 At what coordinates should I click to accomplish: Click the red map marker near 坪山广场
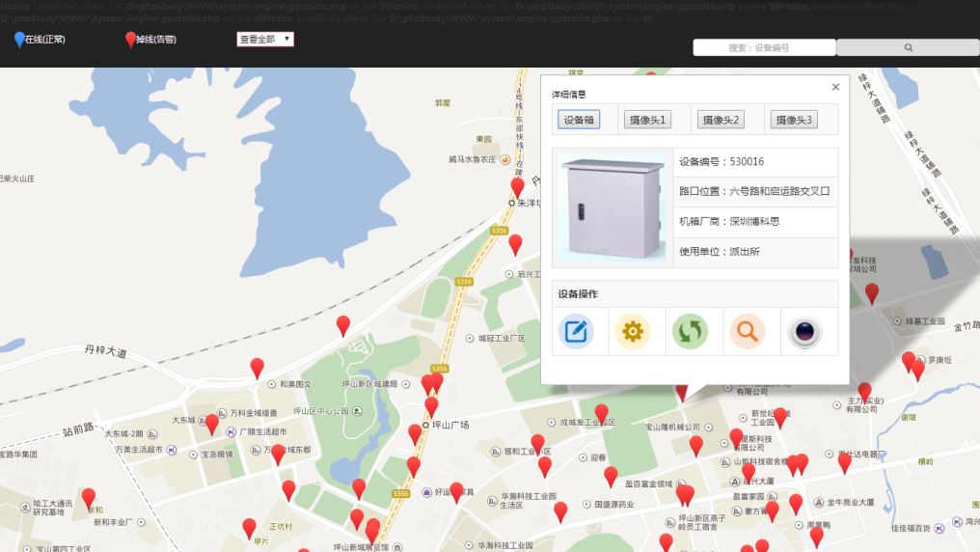point(431,405)
